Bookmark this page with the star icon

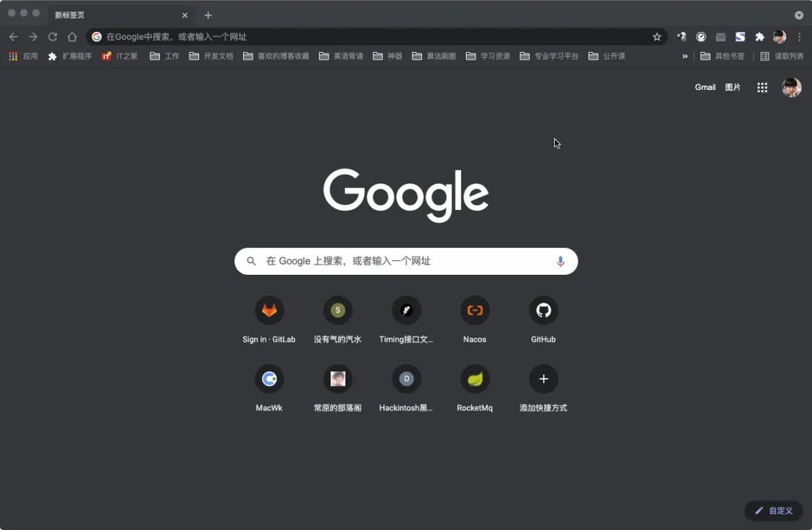pyautogui.click(x=656, y=37)
